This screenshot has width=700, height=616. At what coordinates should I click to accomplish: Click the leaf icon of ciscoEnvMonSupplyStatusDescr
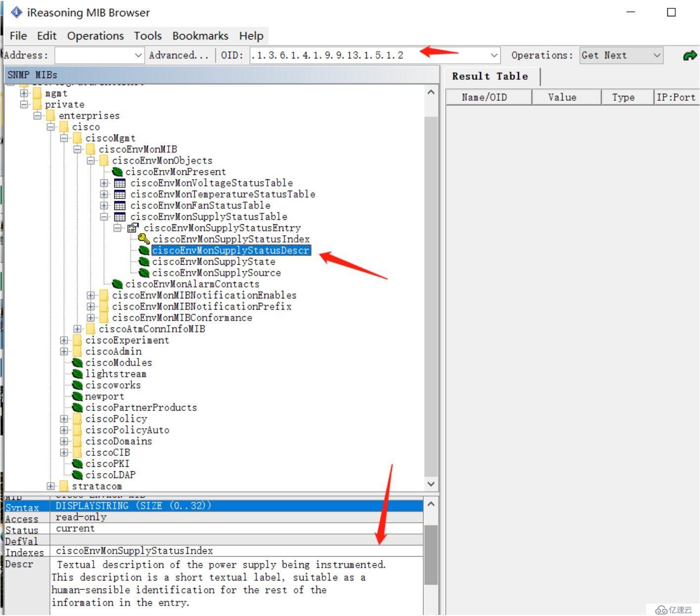(144, 250)
